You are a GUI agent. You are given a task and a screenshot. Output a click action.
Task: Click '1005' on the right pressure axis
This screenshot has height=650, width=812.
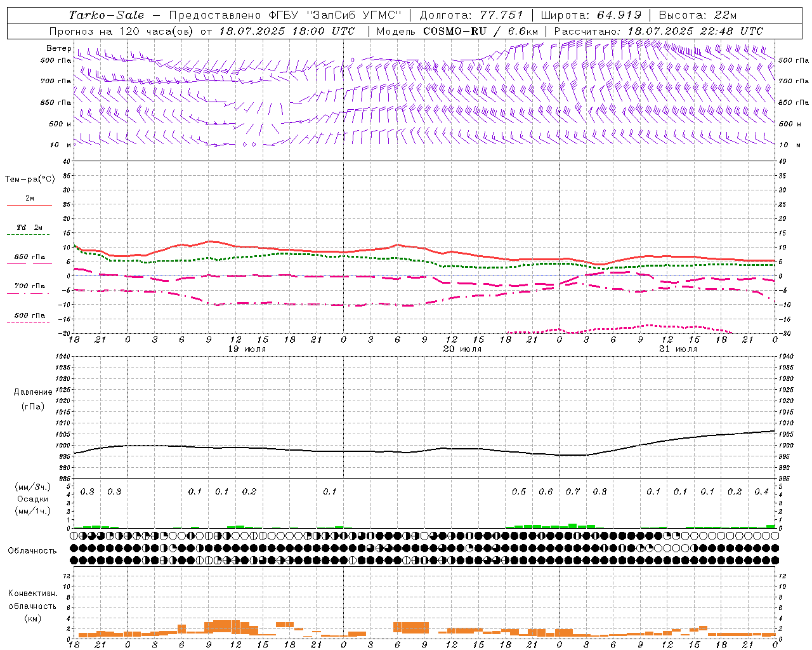pyautogui.click(x=785, y=435)
